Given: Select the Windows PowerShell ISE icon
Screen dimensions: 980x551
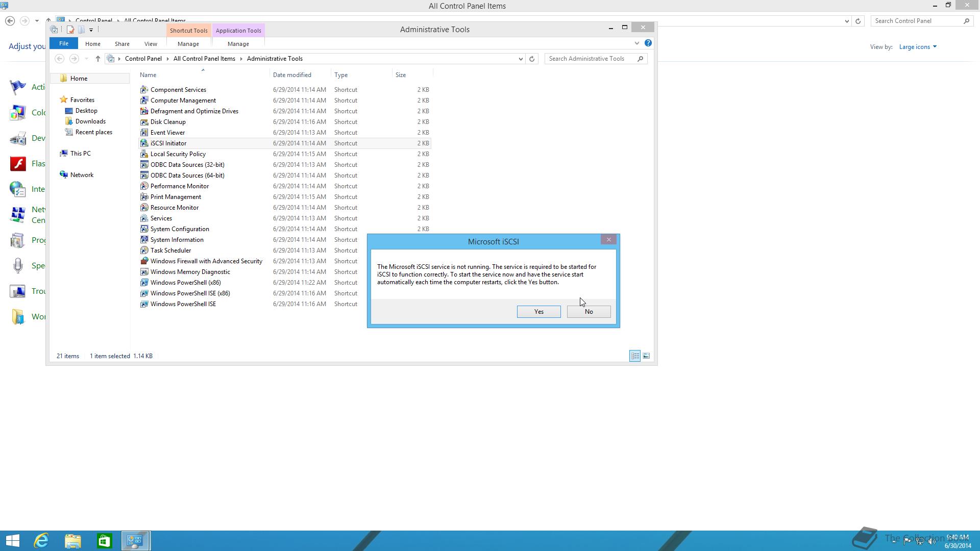Looking at the screenshot, I should [144, 304].
